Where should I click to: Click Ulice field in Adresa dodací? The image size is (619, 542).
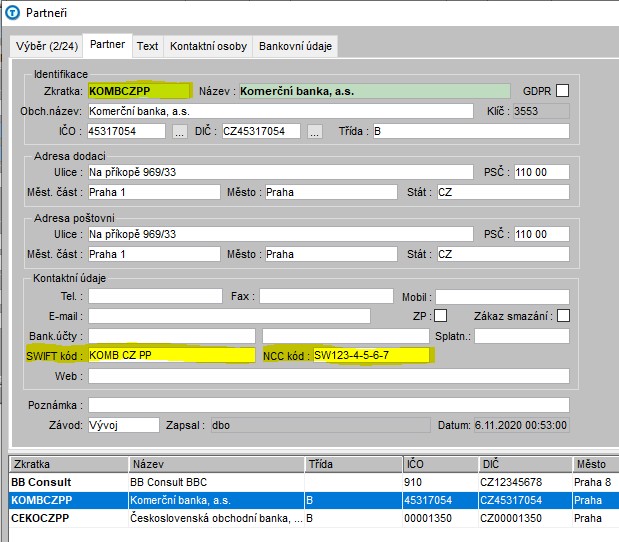tap(280, 172)
